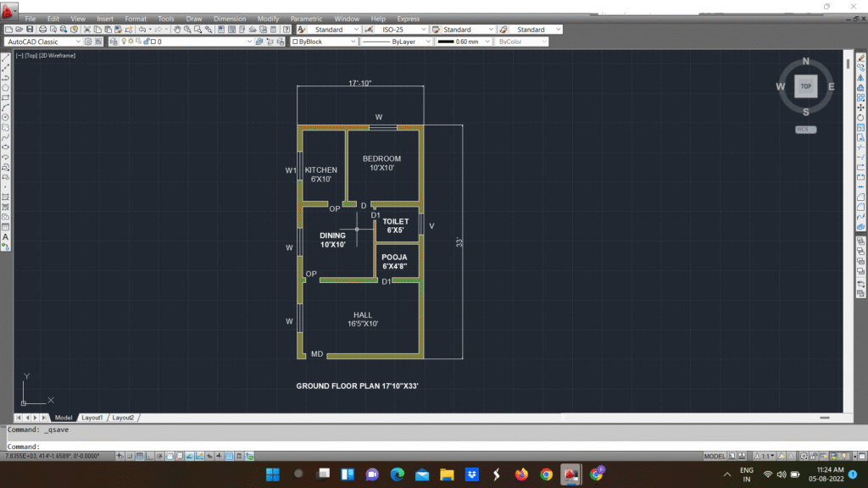868x488 pixels.
Task: Click the [Top] view control label
Action: coord(31,55)
